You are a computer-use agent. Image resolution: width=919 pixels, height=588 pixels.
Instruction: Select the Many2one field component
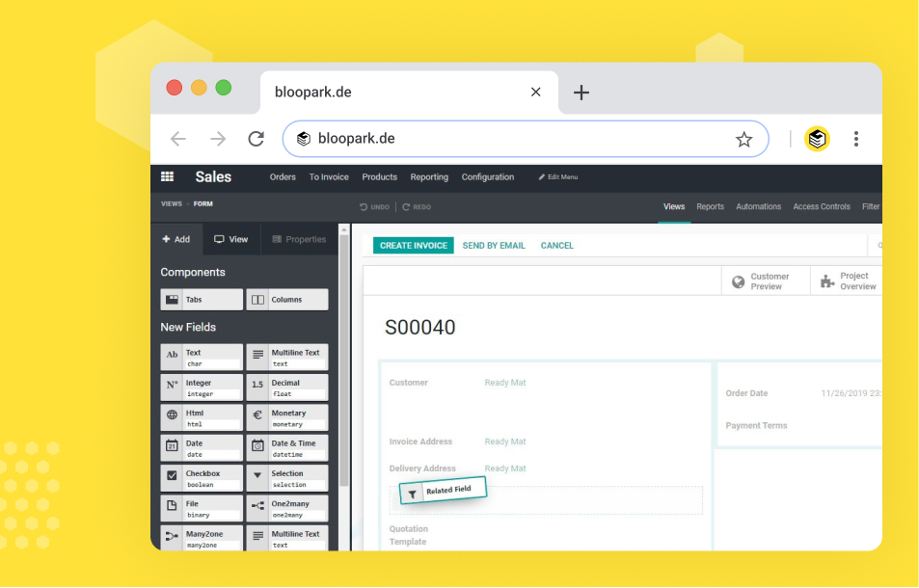(x=201, y=537)
